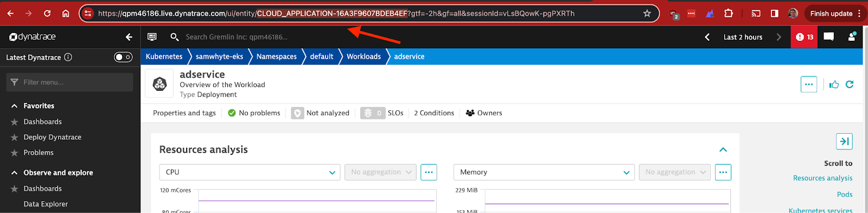Toggle the Latest Dynatrace switch
This screenshot has height=213, width=868.
coord(123,57)
